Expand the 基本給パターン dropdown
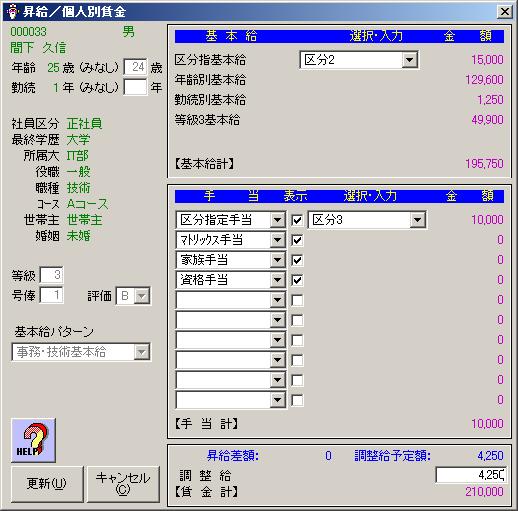Screen dimensions: 518x511 [x=142, y=352]
